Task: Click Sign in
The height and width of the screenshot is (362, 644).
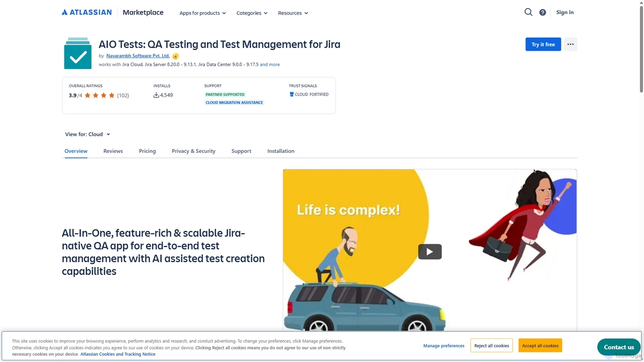Action: click(565, 12)
